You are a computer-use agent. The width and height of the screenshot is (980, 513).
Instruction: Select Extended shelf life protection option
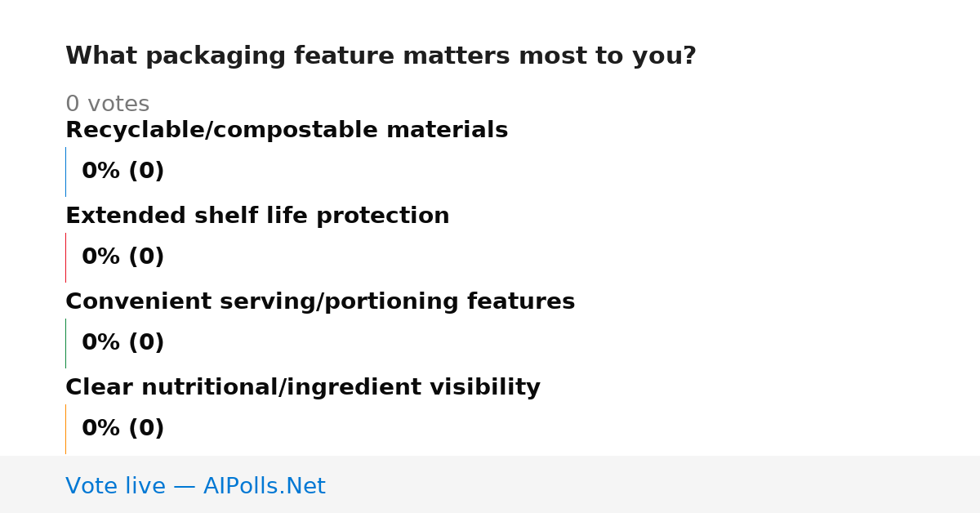coord(257,216)
